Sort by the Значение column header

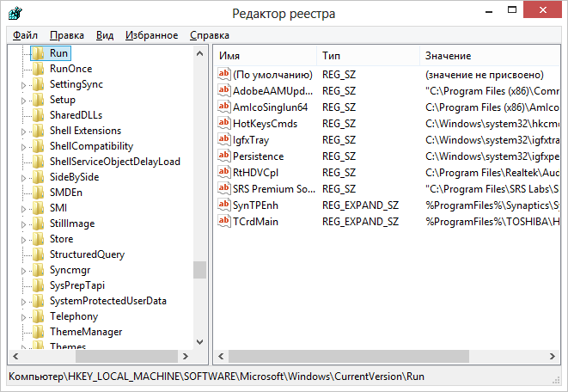490,56
